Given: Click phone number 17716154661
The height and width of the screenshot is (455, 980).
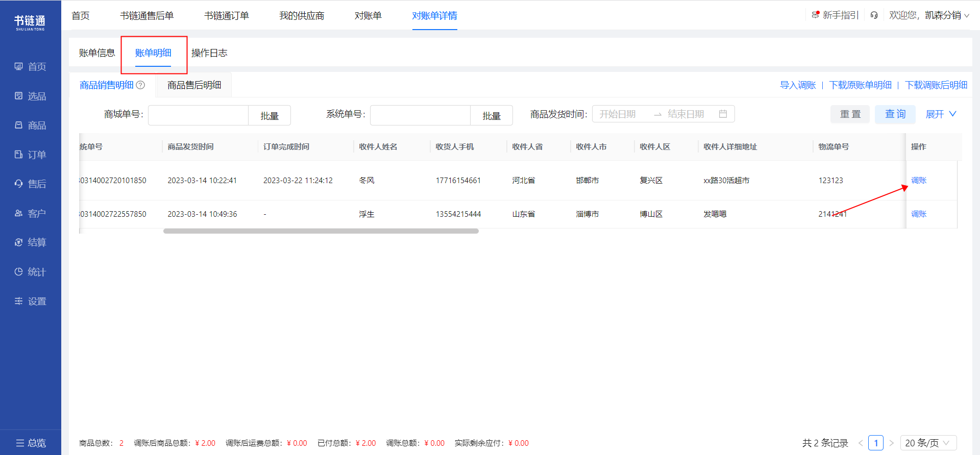Looking at the screenshot, I should coord(458,181).
